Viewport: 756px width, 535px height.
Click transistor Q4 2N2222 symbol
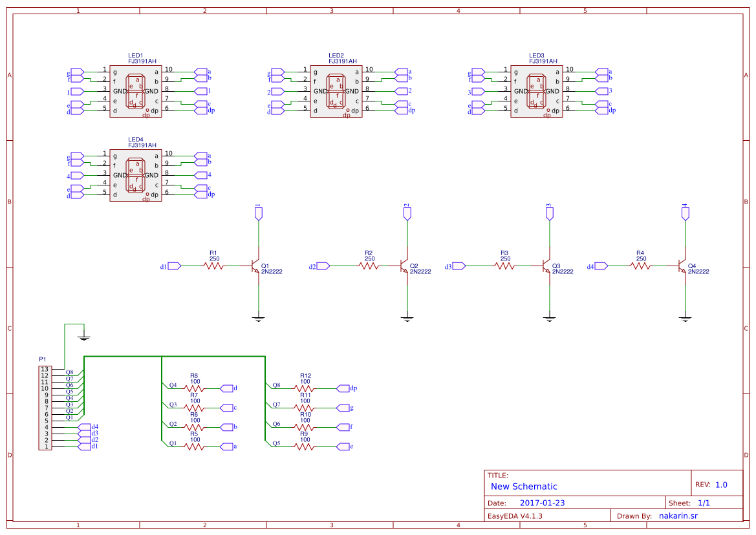tap(682, 267)
